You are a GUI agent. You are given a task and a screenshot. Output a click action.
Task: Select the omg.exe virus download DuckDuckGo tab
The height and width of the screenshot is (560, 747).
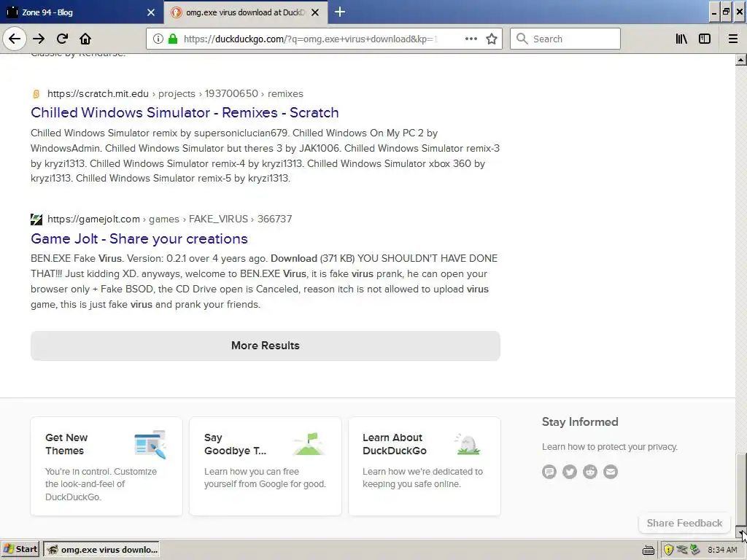tap(245, 12)
